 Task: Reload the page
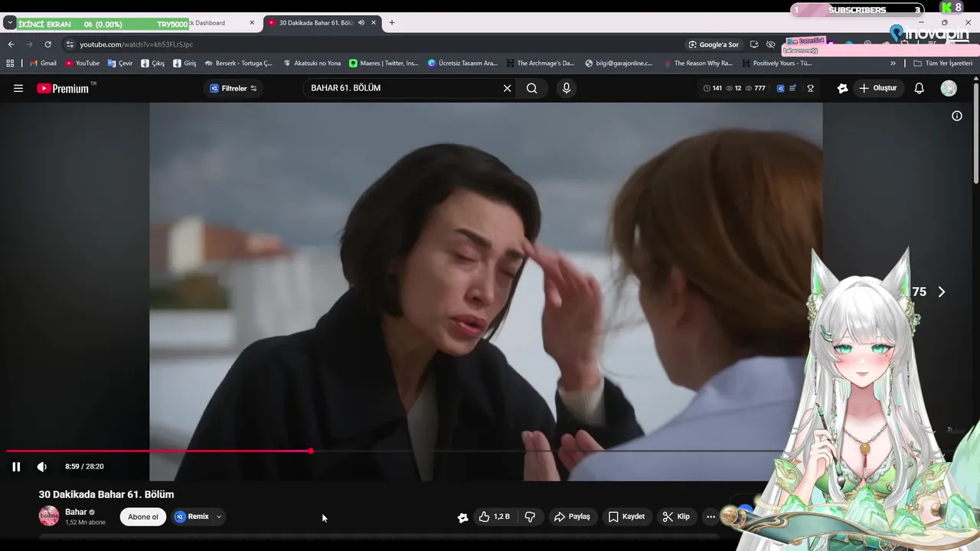48,44
